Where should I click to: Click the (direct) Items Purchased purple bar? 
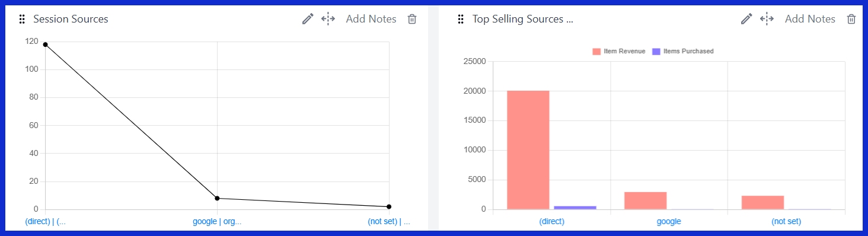(x=575, y=208)
